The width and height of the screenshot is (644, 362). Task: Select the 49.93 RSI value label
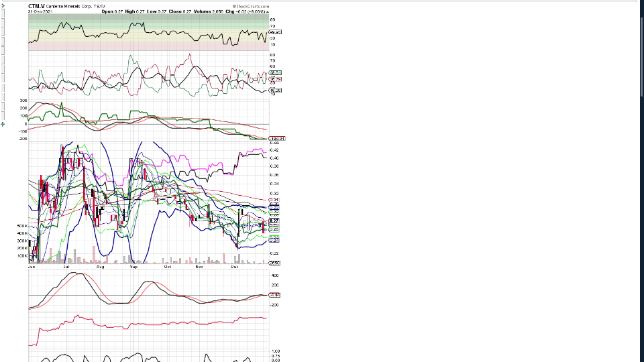coord(275,32)
